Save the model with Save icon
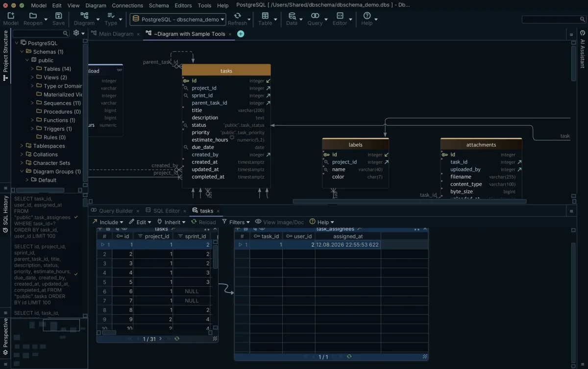Viewport: 588px width, 369px height. [58, 16]
